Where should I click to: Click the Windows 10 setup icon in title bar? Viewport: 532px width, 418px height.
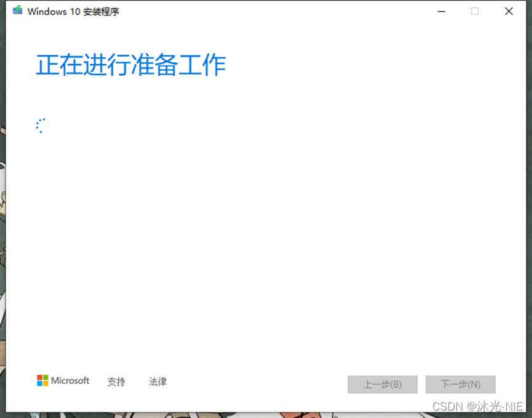18,10
